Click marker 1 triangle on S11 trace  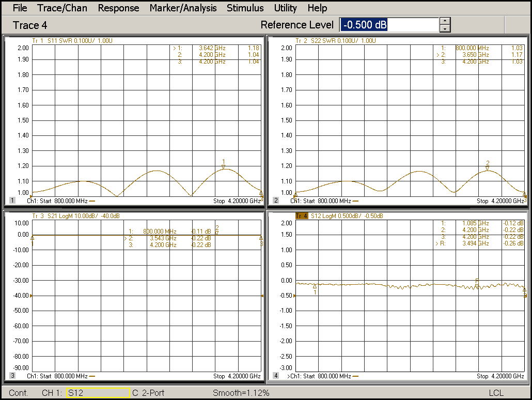click(x=223, y=166)
